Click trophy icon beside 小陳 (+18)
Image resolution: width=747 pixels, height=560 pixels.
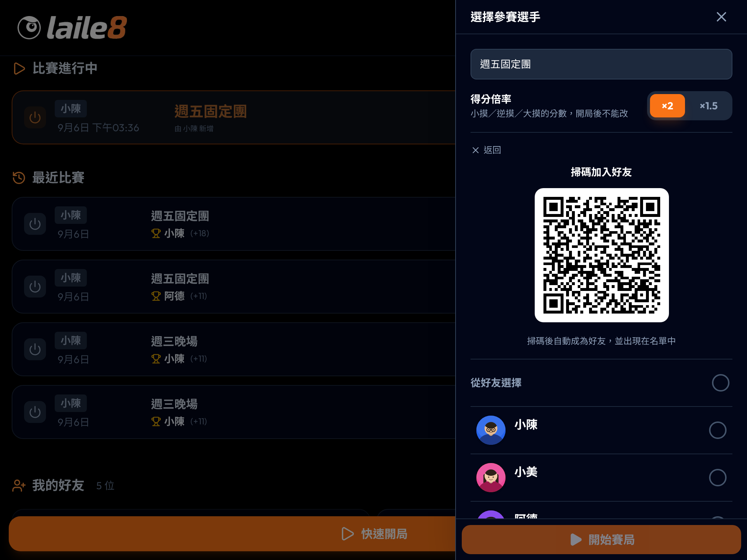coord(156,233)
